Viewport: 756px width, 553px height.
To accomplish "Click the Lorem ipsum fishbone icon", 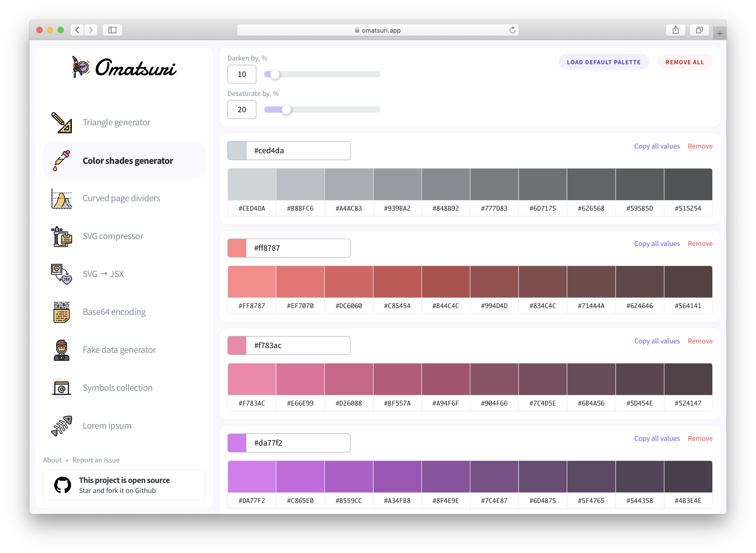I will tap(62, 426).
